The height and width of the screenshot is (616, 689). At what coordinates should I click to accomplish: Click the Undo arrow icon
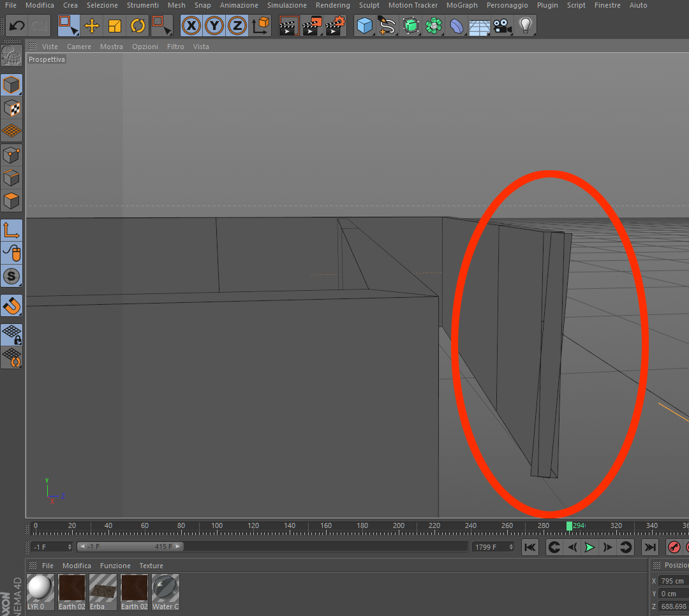coord(17,26)
